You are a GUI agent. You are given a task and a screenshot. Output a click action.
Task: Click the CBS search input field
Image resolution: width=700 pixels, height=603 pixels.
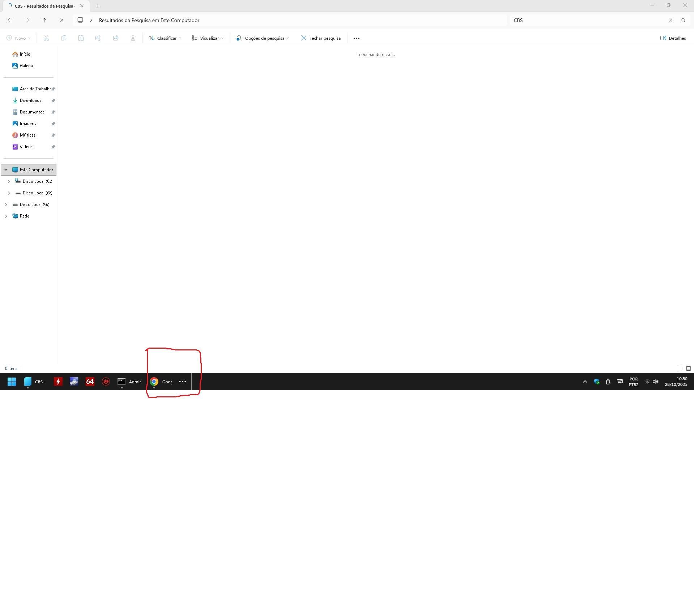tap(586, 20)
